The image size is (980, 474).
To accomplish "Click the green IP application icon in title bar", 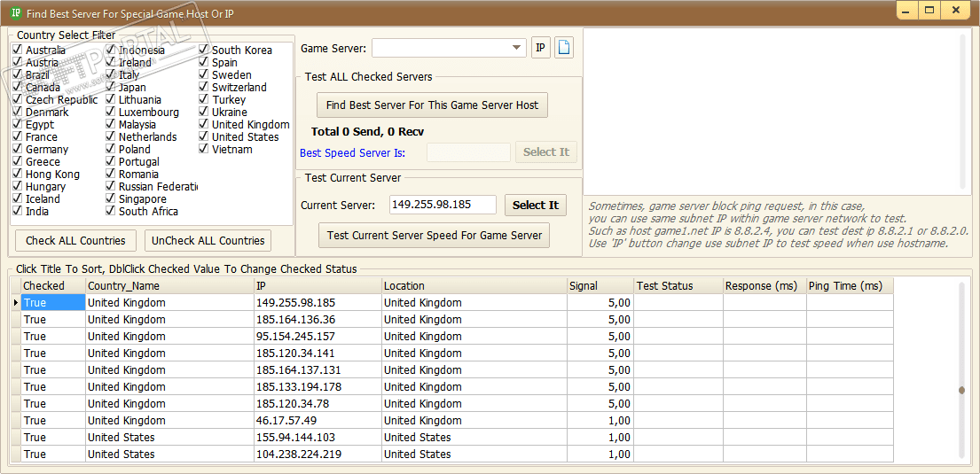I will (x=17, y=12).
